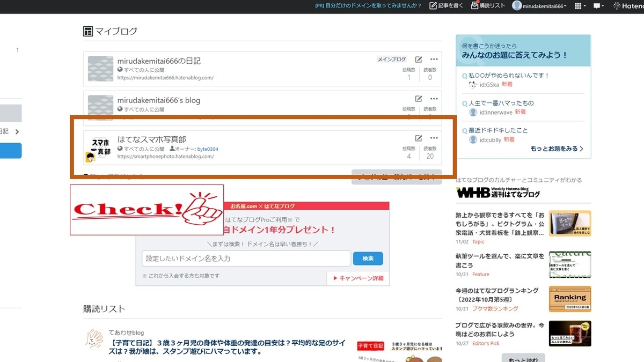Screen dimensions: 644x362
Task: Focus the 設定したいドメイン名を入力 field
Action: (x=246, y=258)
